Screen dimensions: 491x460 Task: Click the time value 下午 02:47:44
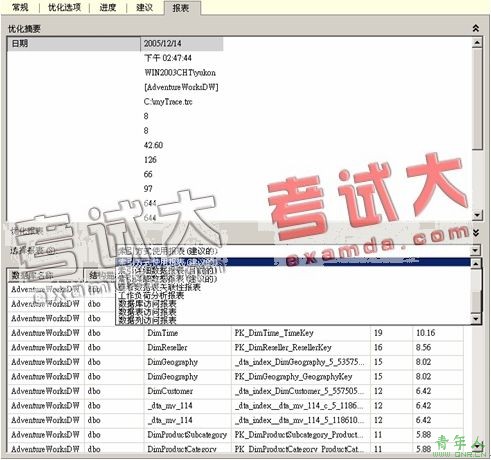168,58
